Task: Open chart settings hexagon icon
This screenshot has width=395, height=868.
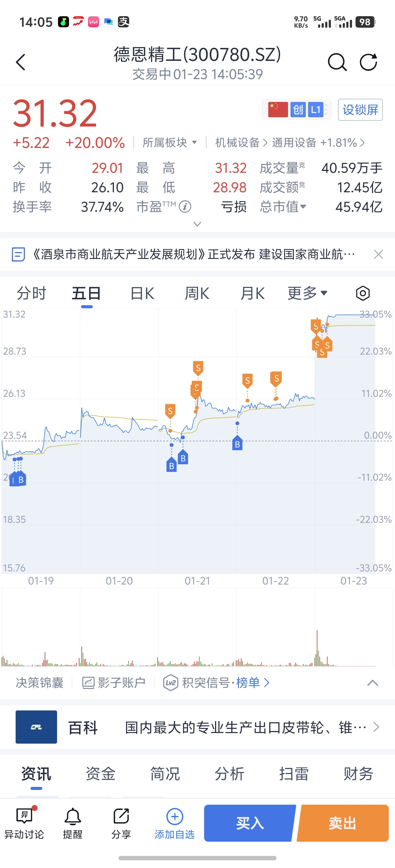Action: point(363,293)
